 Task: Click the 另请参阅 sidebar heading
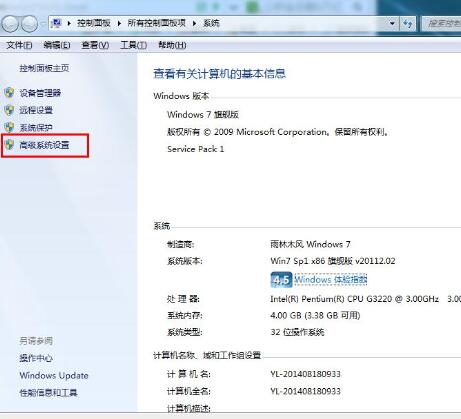click(36, 341)
